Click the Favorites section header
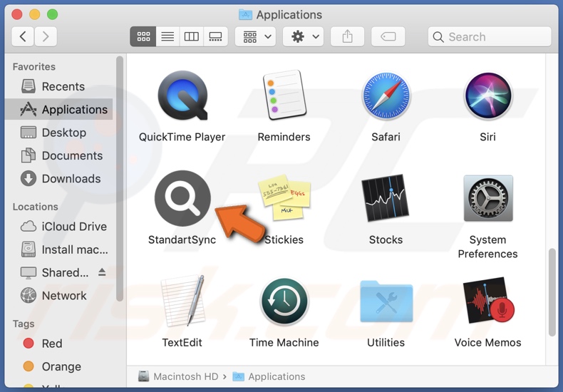563x392 pixels. tap(34, 67)
